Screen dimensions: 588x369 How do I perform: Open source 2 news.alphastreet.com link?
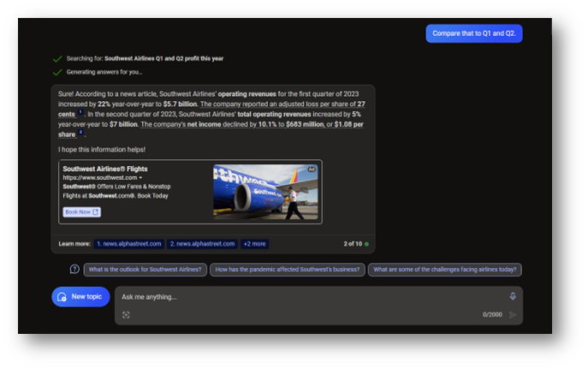click(x=202, y=244)
